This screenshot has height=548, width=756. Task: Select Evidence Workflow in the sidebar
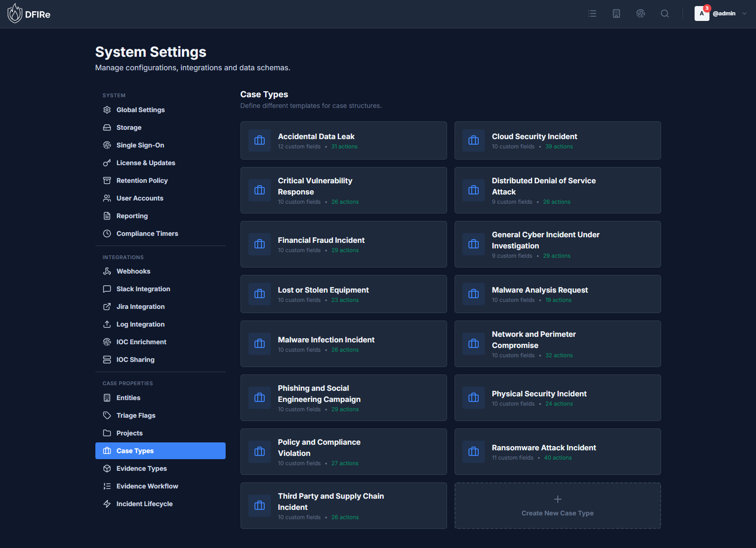147,486
